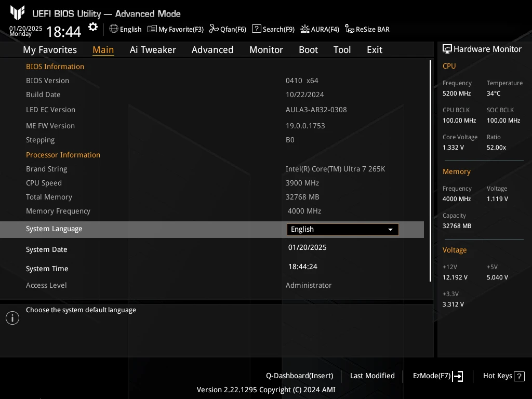Toggle ReSize BAR icon
This screenshot has width=532, height=399.
pyautogui.click(x=350, y=29)
